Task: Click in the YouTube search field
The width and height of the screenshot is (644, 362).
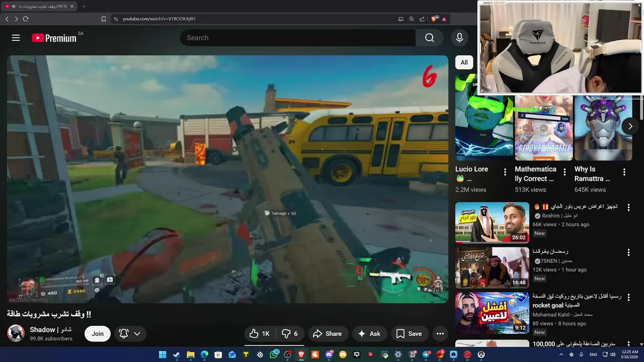Action: click(298, 38)
